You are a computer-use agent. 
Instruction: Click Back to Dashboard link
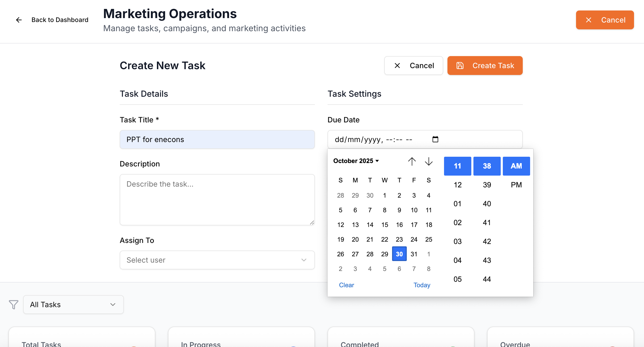(x=60, y=20)
